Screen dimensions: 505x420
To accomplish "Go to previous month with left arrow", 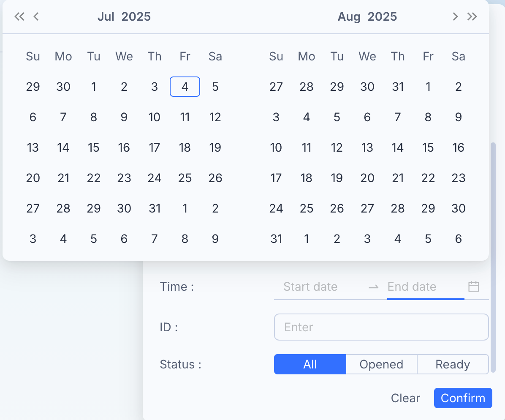I will 36,16.
